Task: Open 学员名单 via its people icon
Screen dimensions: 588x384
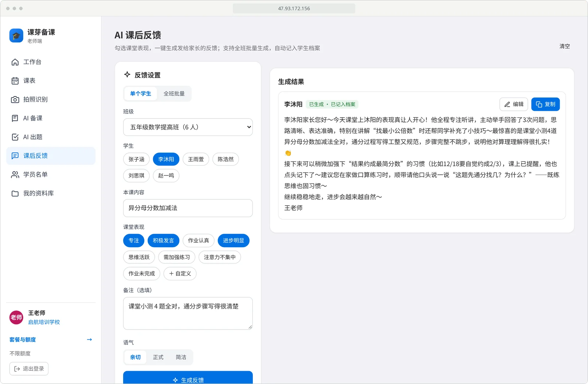Action: (x=15, y=174)
